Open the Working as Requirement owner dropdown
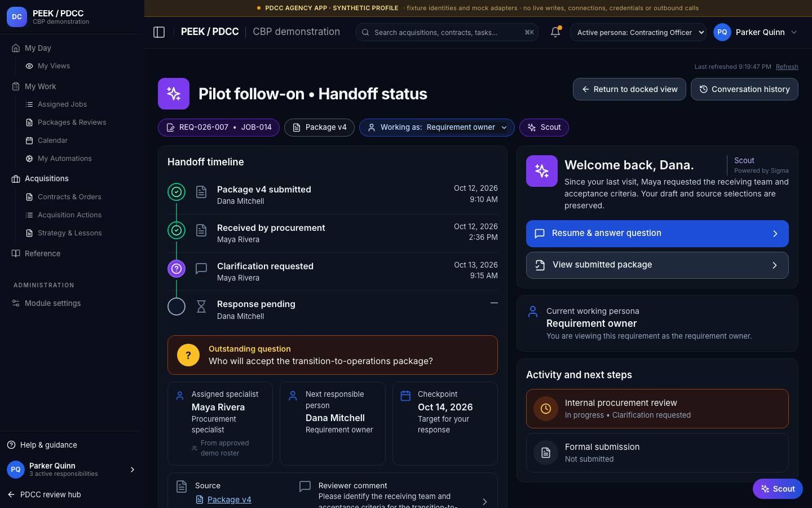Image resolution: width=812 pixels, height=508 pixels. click(x=437, y=128)
